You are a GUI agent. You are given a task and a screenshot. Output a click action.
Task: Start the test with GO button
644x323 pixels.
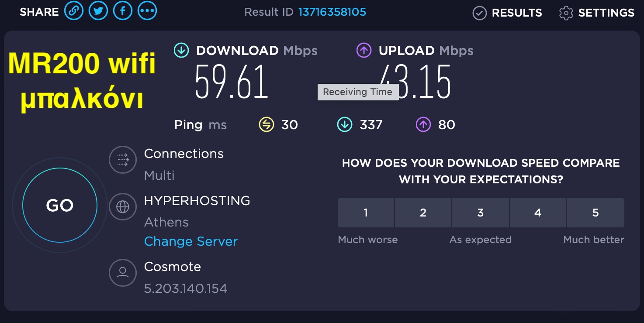pos(60,206)
